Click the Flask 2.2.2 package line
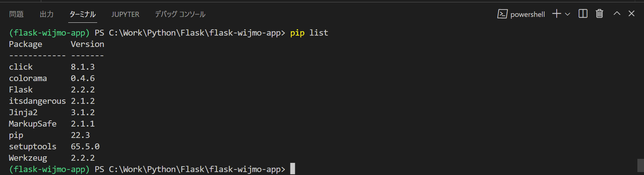Screen dimensions: 644x175 [x=52, y=90]
